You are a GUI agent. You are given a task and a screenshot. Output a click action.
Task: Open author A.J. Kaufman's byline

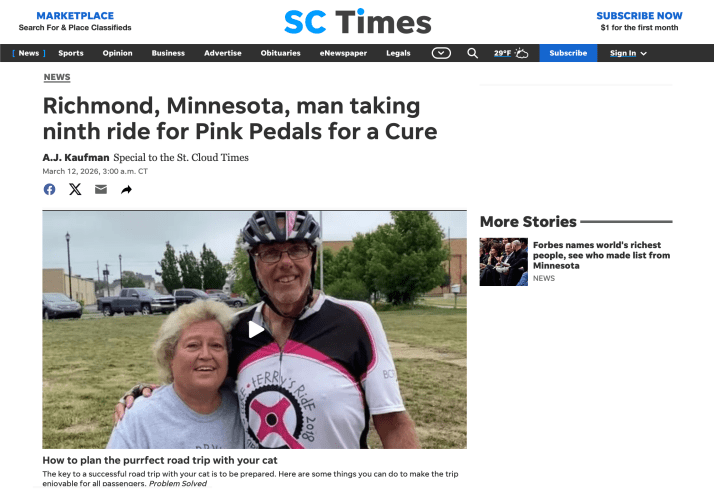[x=76, y=158]
